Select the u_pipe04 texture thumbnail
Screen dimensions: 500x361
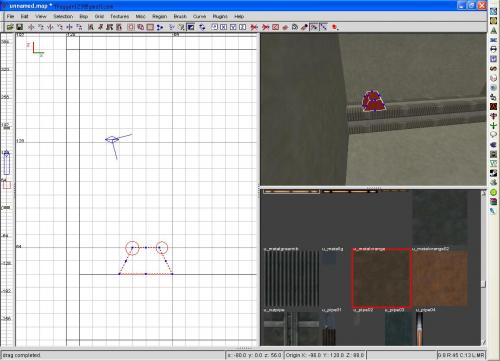click(420, 329)
